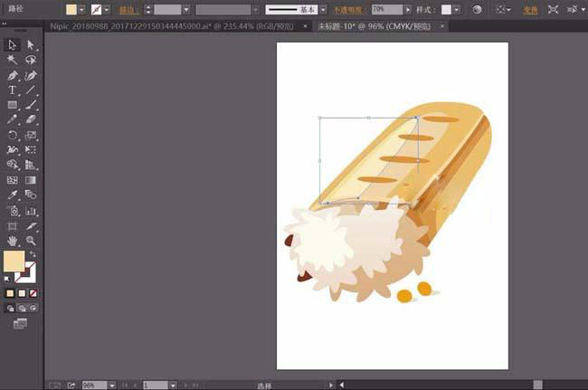This screenshot has height=390, width=588.
Task: Select the Line Segment tool
Action: [x=31, y=90]
